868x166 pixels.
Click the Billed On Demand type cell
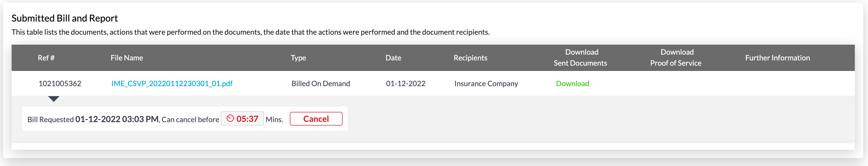[x=320, y=83]
